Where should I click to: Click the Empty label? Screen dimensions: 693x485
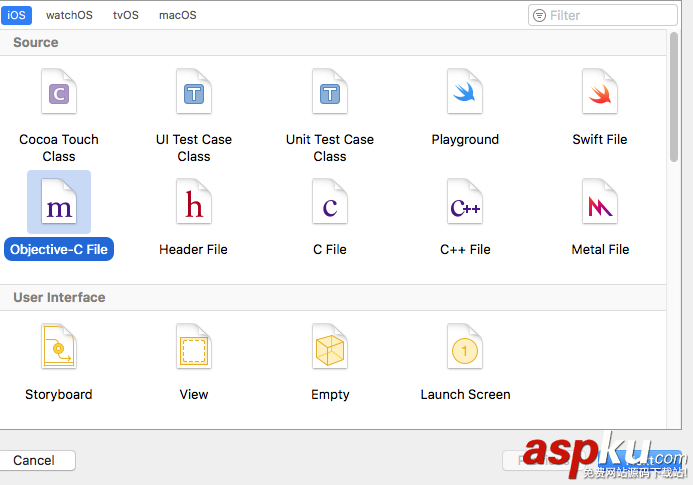point(330,394)
